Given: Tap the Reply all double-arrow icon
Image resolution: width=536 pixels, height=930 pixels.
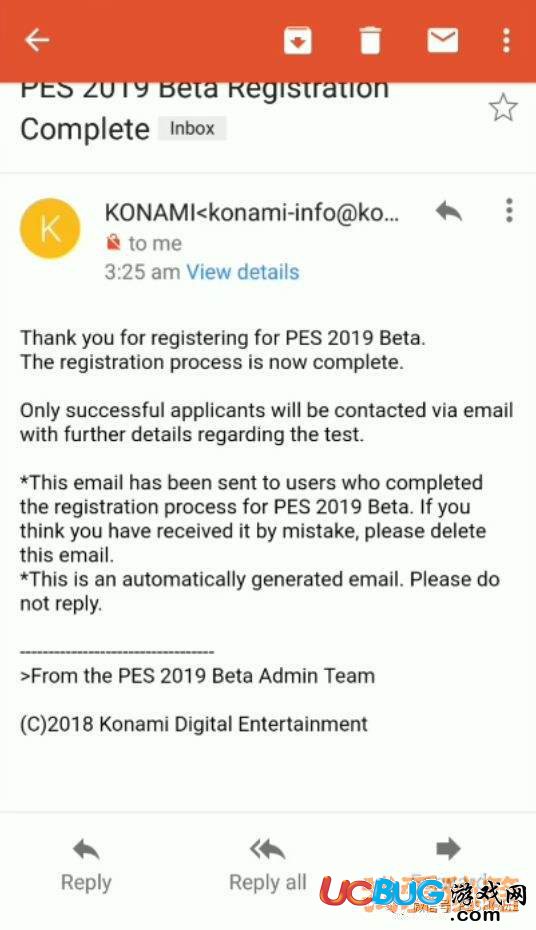Looking at the screenshot, I should [267, 849].
